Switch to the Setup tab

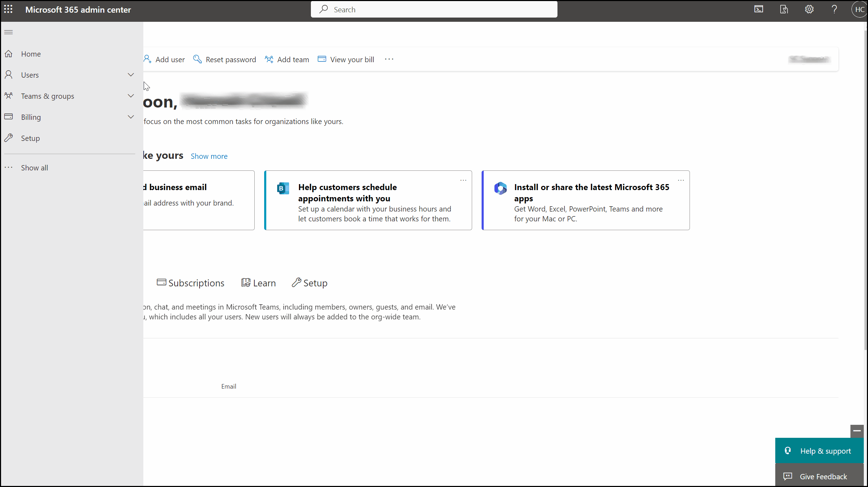(x=309, y=283)
